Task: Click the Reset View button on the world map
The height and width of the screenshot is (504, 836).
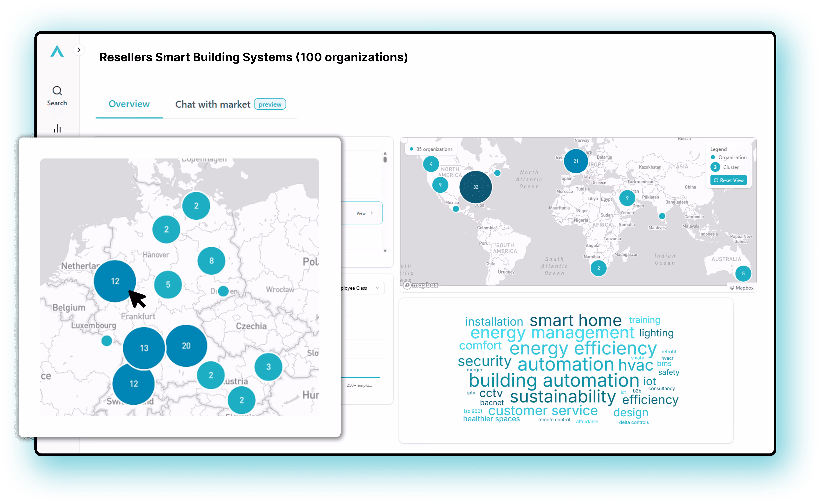Action: click(729, 180)
